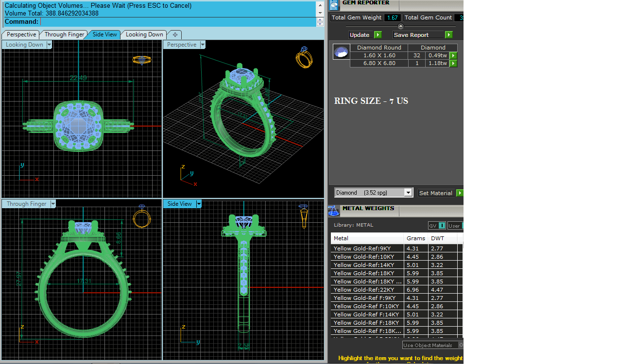Viewport: 619px width, 364px height.
Task: Click the Metal Weights scale icon
Action: pos(333,211)
